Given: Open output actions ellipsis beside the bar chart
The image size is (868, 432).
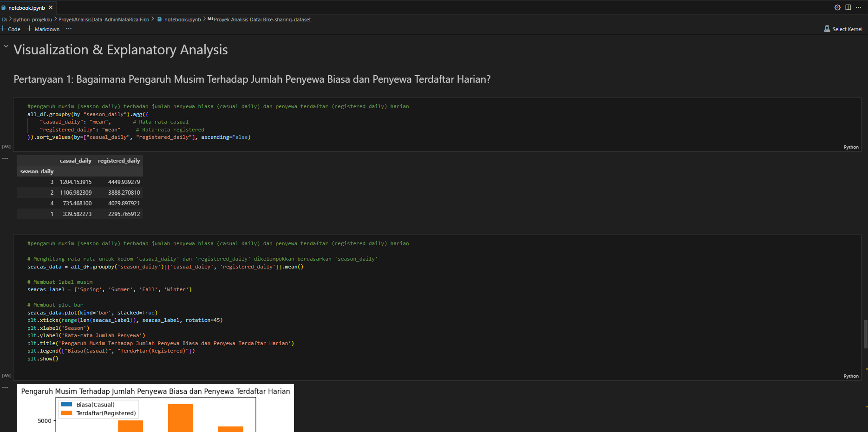Looking at the screenshot, I should (x=5, y=387).
